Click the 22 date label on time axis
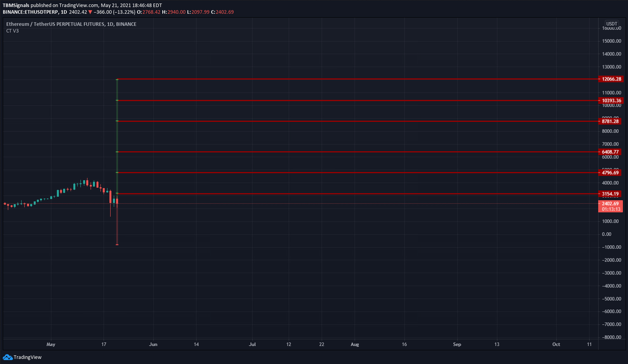This screenshot has width=628, height=364. (322, 344)
